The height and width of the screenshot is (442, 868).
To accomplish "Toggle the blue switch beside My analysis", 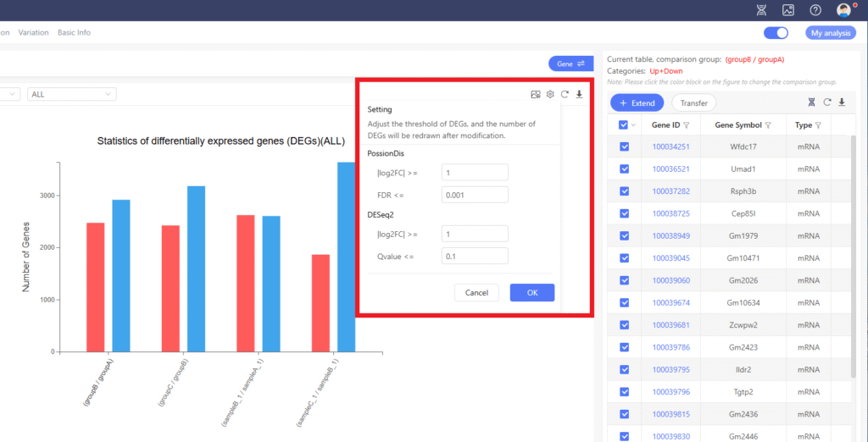I will 776,33.
